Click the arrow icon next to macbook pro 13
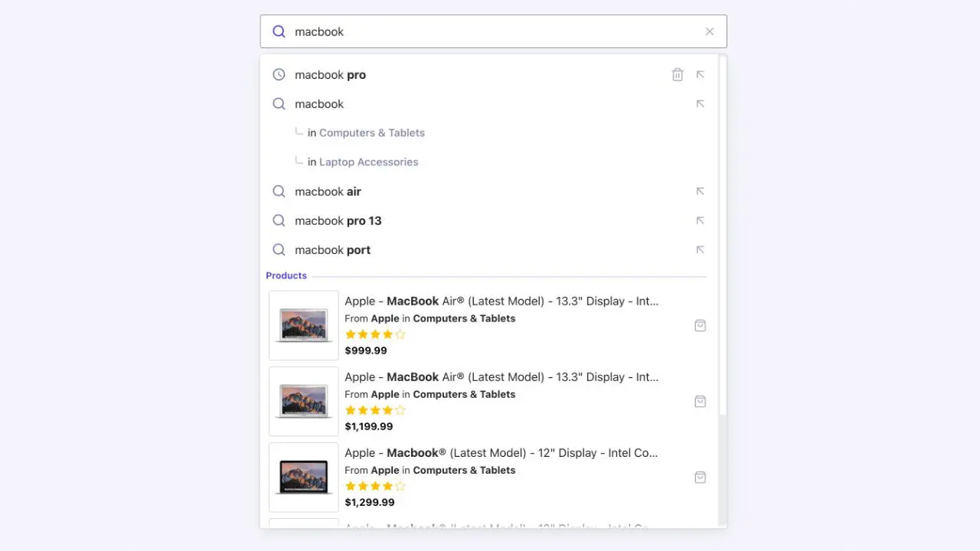The height and width of the screenshot is (551, 980). [700, 220]
